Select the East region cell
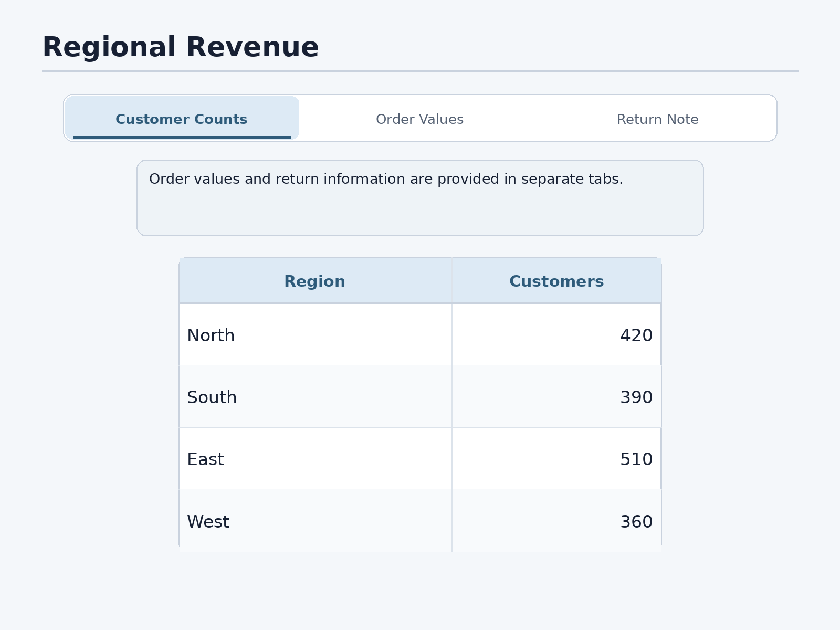Screen dimensions: 840x630 (x=315, y=458)
